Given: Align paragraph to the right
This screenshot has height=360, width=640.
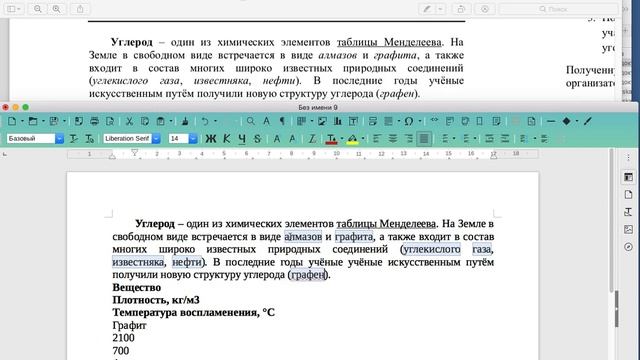Looking at the screenshot, I should coord(408,139).
